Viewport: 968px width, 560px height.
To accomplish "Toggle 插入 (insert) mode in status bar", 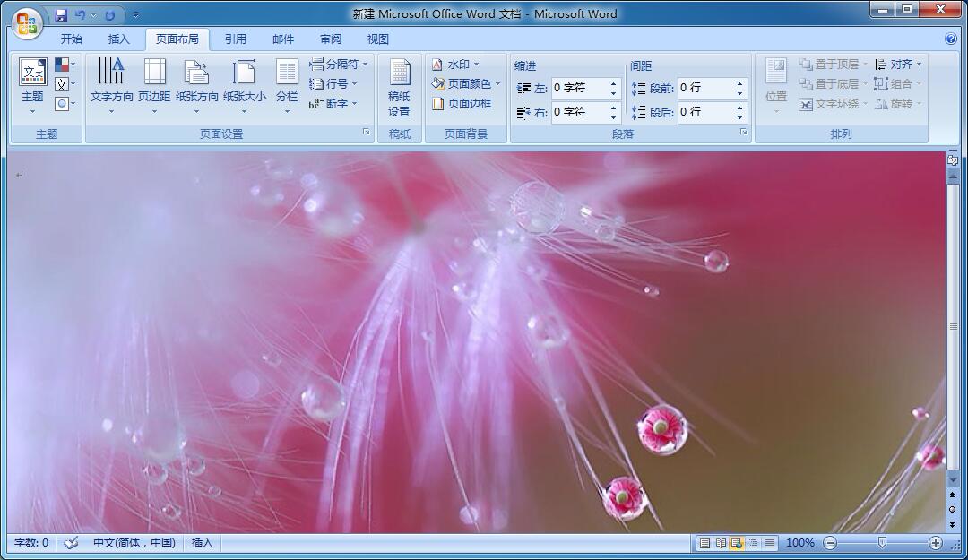I will coord(203,543).
